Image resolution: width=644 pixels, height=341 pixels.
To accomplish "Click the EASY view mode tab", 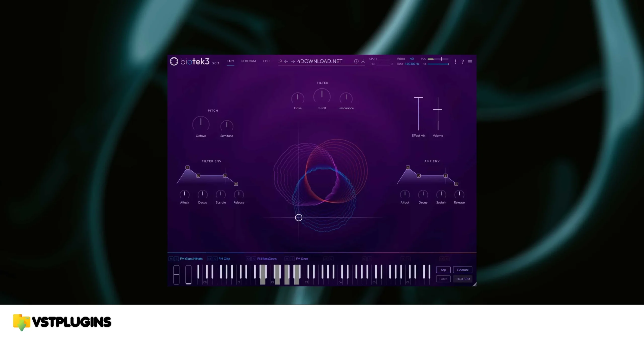I will tap(230, 61).
